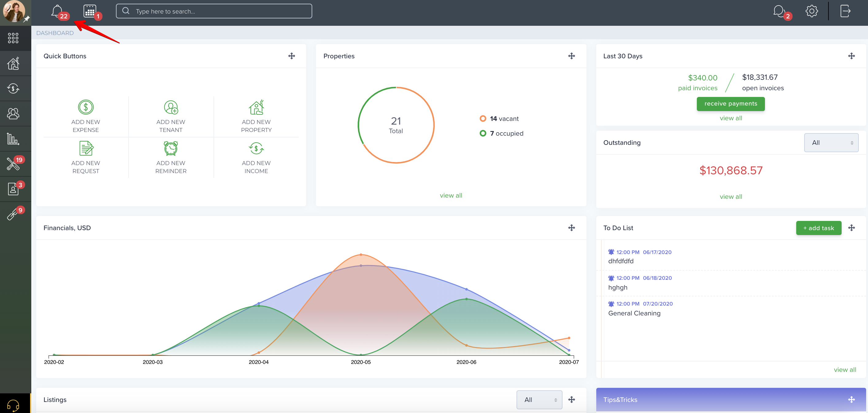Click the $340.00 paid invoices amount
Image resolution: width=868 pixels, height=413 pixels.
703,78
